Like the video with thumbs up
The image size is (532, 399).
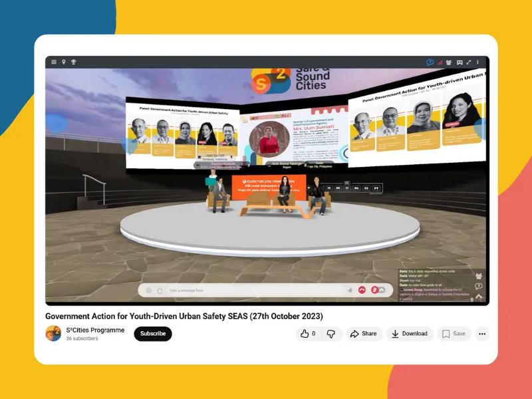(308, 334)
